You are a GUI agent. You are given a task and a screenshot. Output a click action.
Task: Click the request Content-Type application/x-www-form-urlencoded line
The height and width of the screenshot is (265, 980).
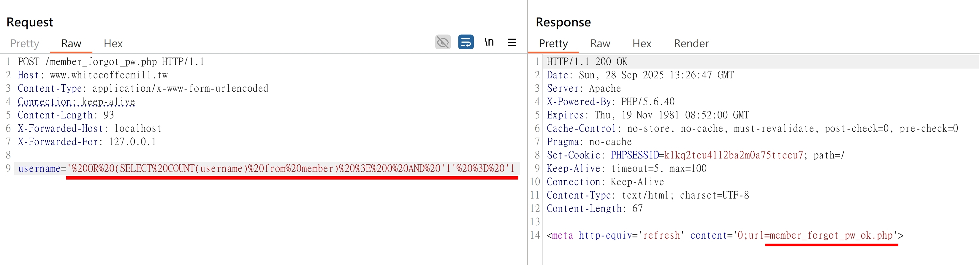pyautogui.click(x=143, y=88)
